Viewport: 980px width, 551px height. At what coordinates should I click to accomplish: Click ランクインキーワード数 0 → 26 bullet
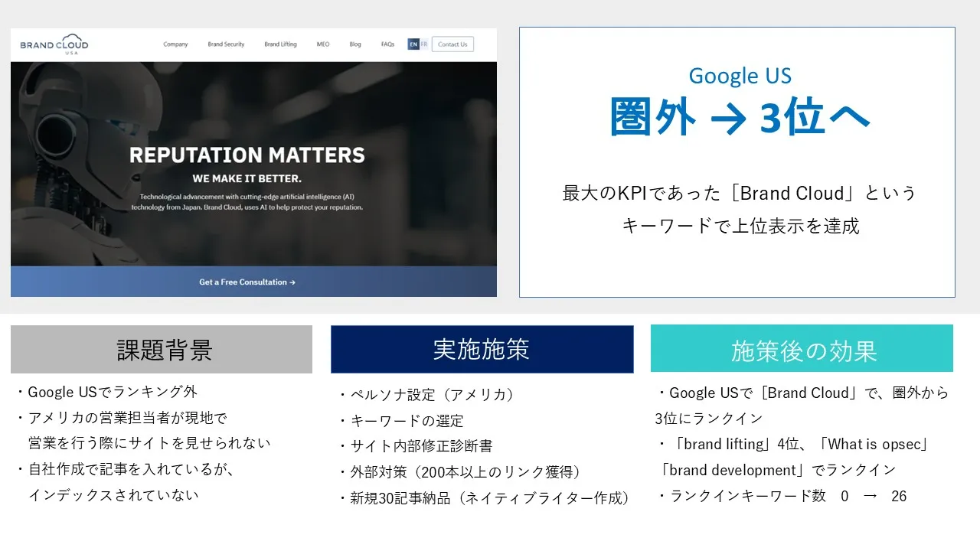[782, 496]
